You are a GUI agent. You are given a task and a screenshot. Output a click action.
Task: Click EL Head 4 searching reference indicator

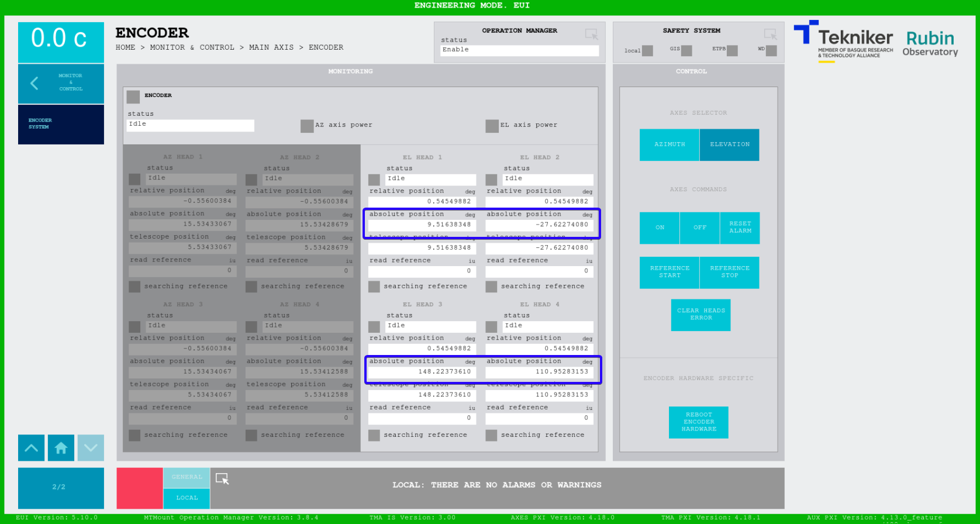(x=491, y=435)
